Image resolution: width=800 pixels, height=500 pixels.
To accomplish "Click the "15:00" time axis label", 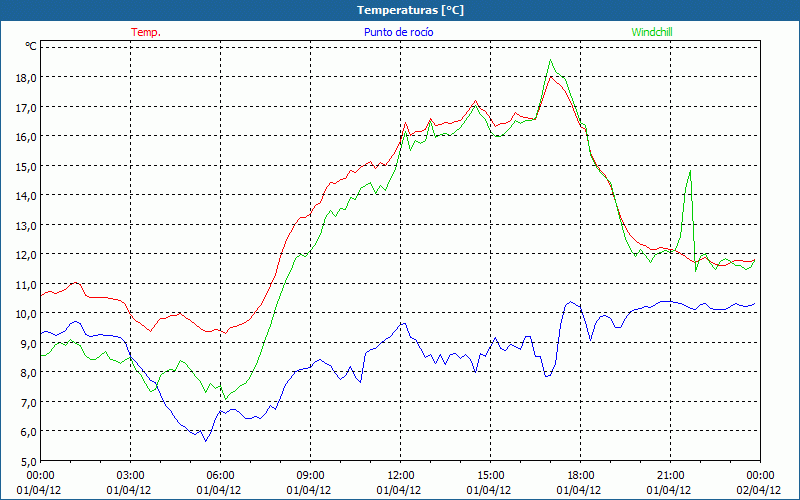I will point(490,476).
